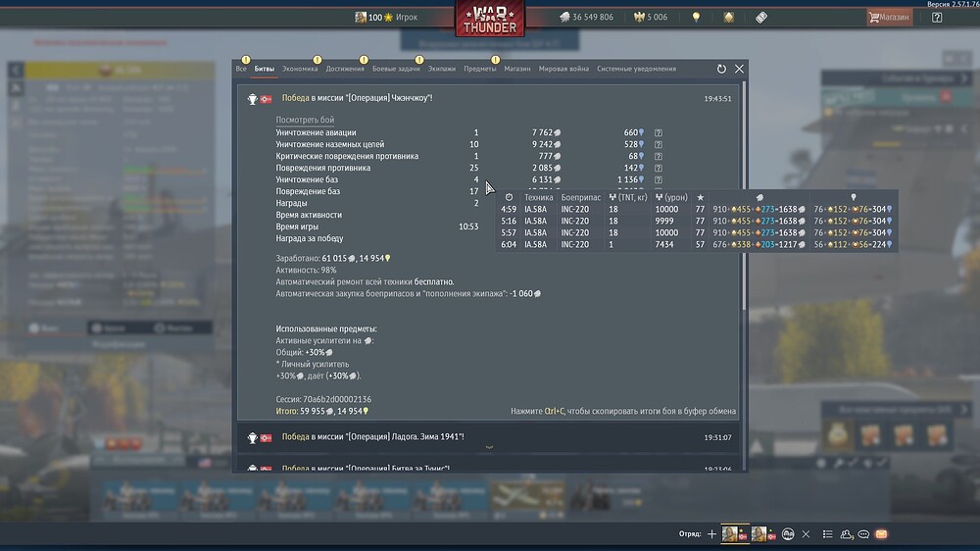Open the tickets icon in top bar

pyautogui.click(x=761, y=18)
